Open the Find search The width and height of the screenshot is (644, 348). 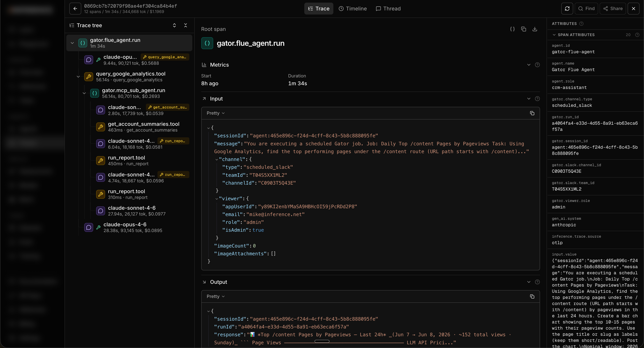point(586,9)
